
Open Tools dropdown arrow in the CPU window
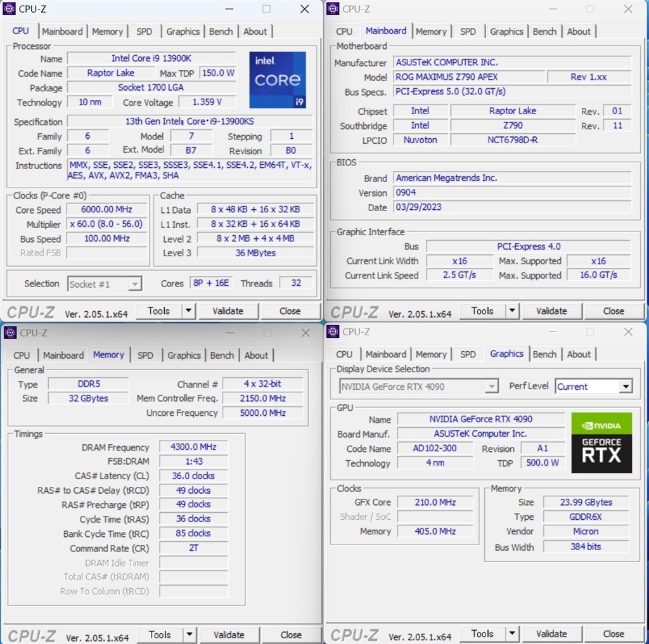coord(189,311)
